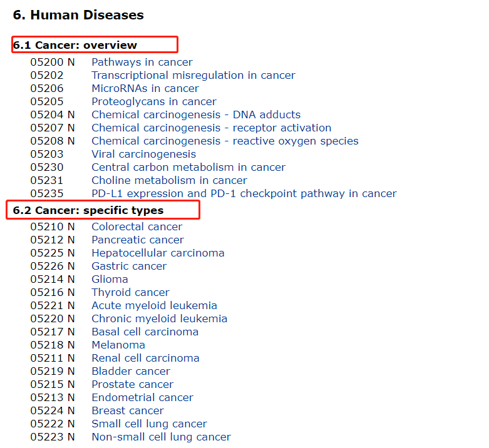Open Chemical carcinogenesis - receptor activation

coord(212,128)
